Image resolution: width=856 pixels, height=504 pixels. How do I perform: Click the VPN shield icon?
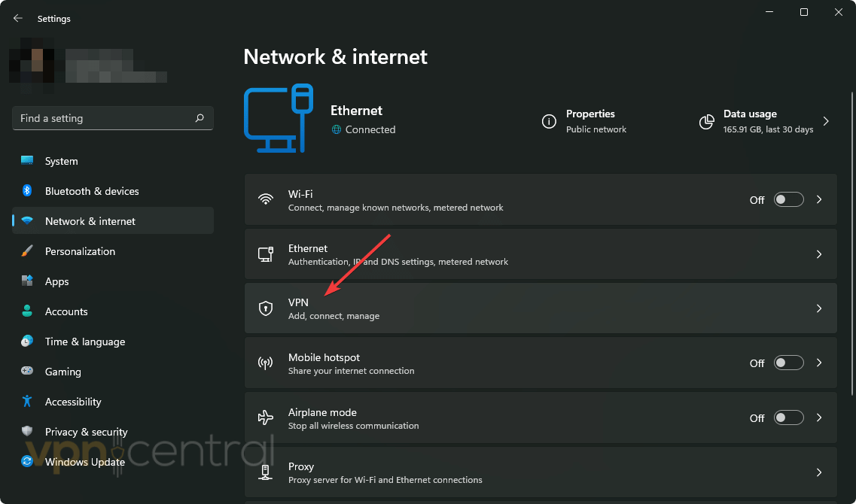click(x=265, y=308)
